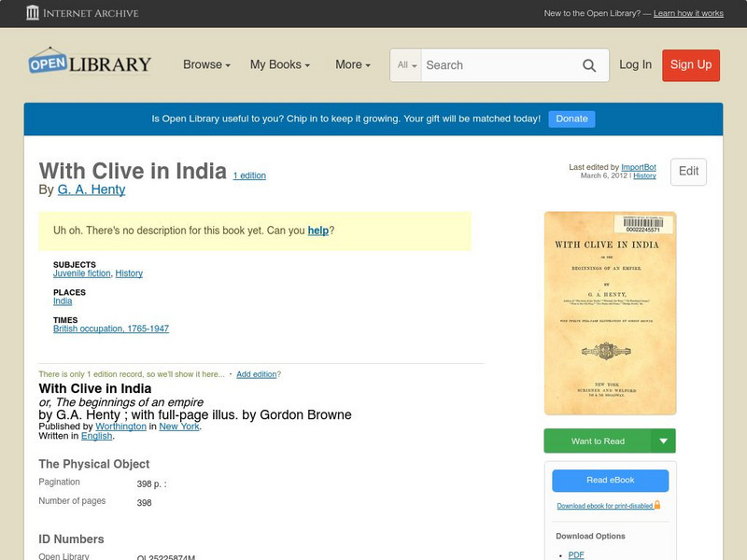Open the Browse menu
The height and width of the screenshot is (560, 747).
206,64
